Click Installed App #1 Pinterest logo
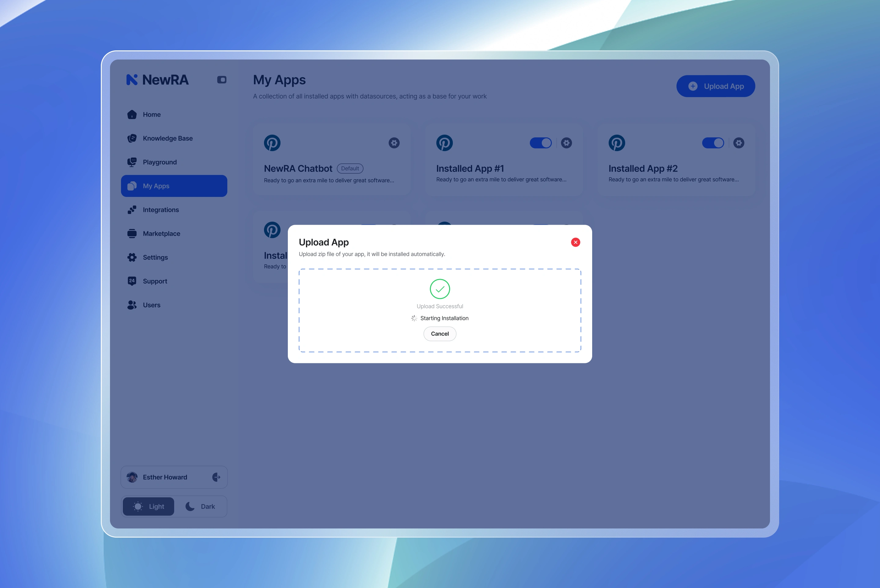Viewport: 880px width, 588px height. [444, 143]
